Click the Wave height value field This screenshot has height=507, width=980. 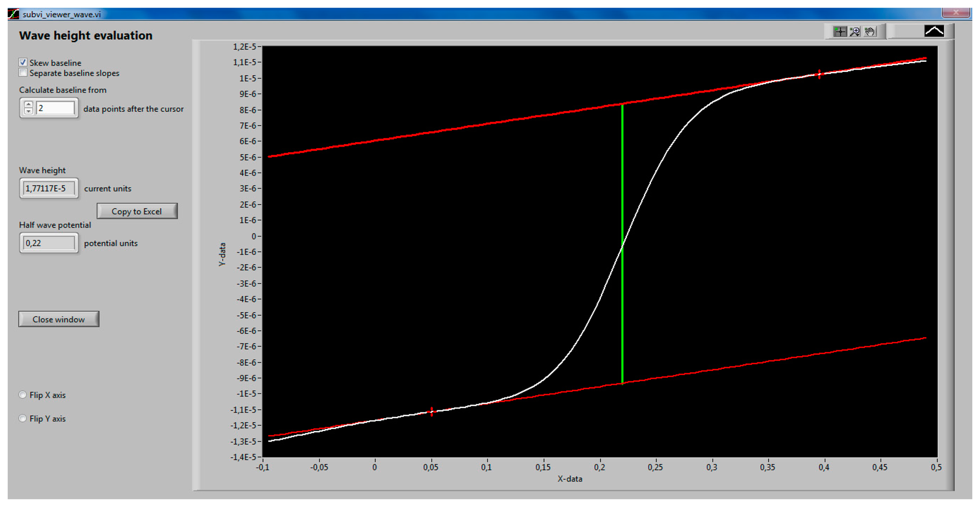point(49,189)
